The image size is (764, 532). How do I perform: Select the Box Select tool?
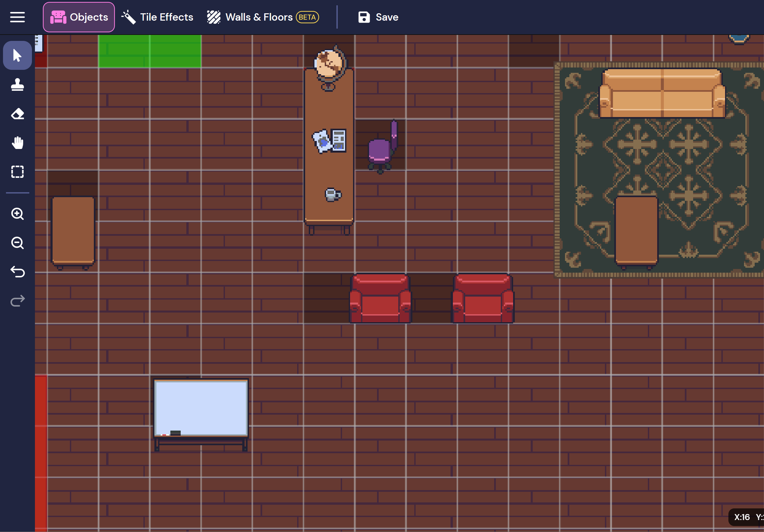tap(17, 172)
